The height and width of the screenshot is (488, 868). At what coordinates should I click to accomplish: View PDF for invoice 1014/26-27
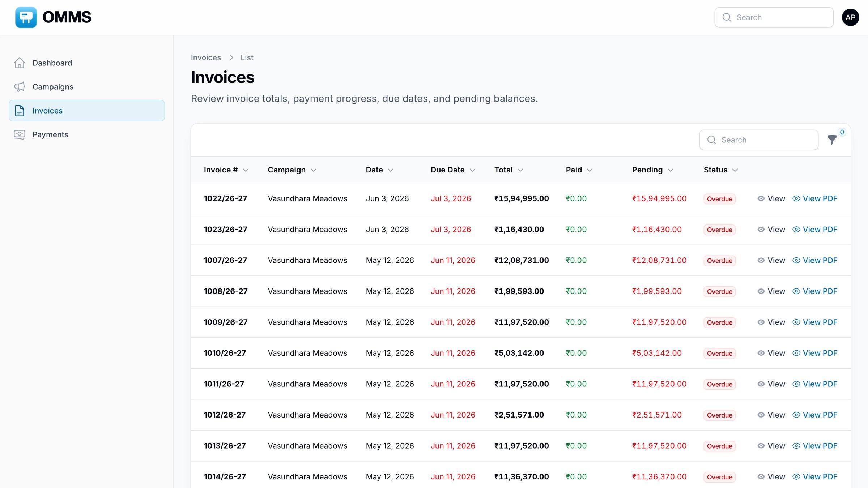click(814, 477)
